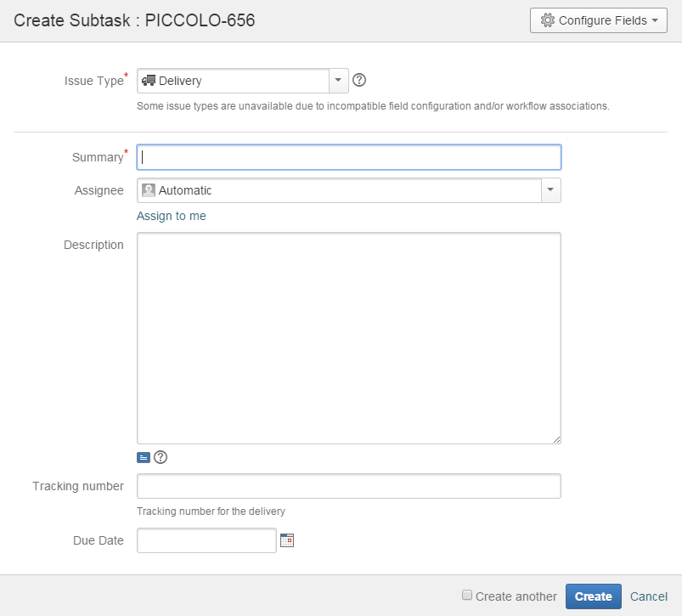Select the Automatic text in Assignee field
The height and width of the screenshot is (616, 682).
(185, 190)
